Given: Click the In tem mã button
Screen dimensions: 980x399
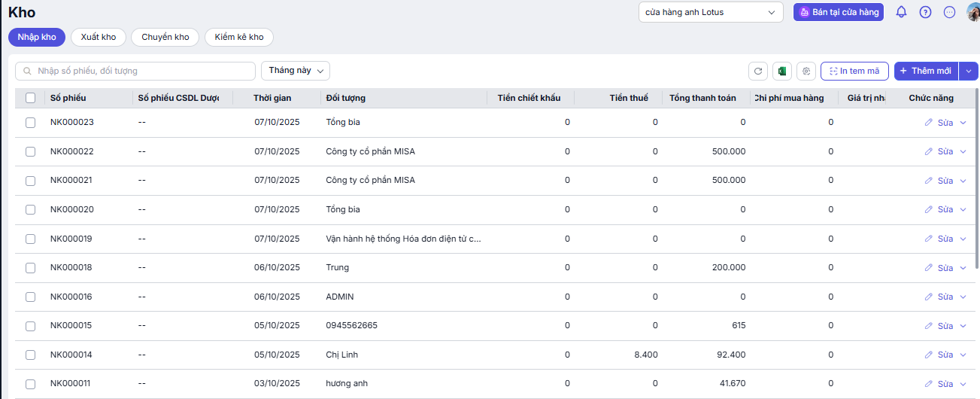Looking at the screenshot, I should tap(854, 71).
